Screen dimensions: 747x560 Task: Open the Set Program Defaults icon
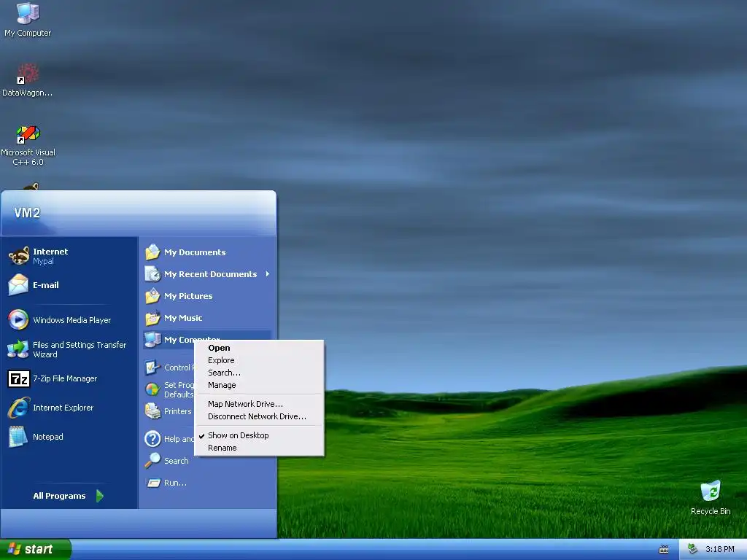(x=152, y=389)
